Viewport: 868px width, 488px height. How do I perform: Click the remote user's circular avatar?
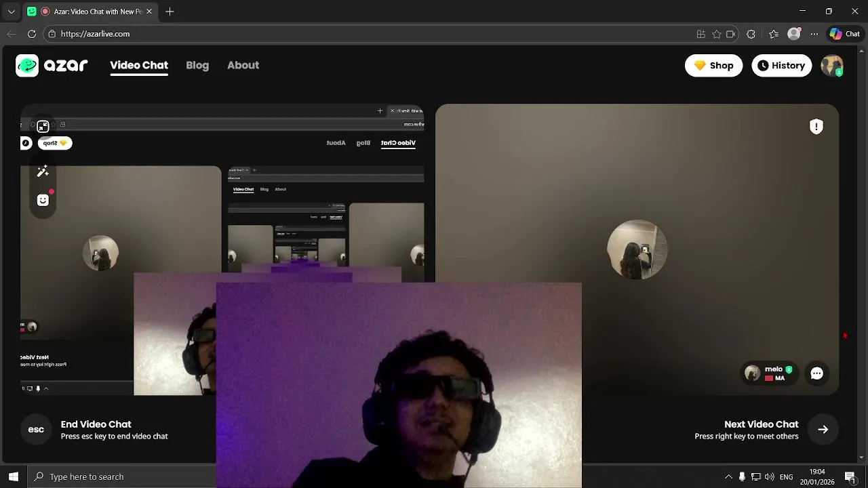click(x=637, y=249)
